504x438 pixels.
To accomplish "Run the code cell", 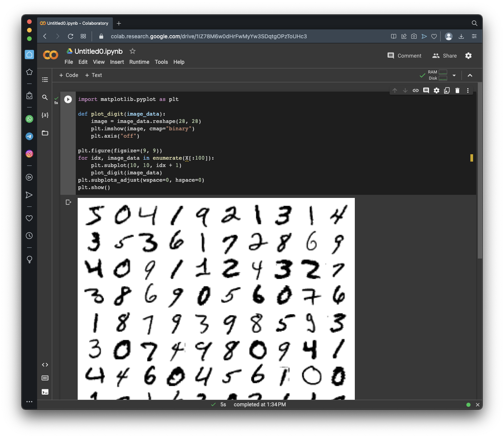I will (x=68, y=99).
